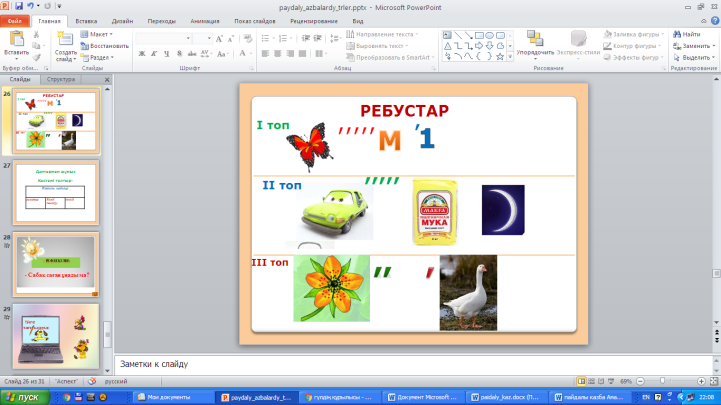The width and height of the screenshot is (721, 405).
Task: Click the Restore (Восстановить) button
Action: pyautogui.click(x=104, y=46)
